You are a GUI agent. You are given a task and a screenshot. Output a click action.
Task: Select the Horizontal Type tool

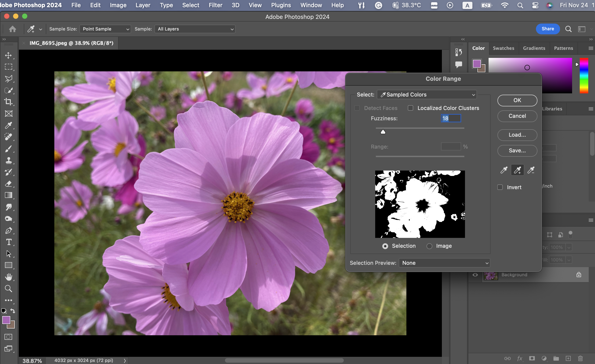[x=9, y=242]
